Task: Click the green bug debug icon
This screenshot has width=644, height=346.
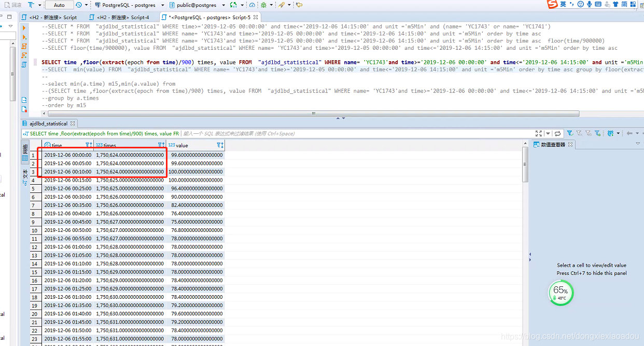Action: point(264,5)
